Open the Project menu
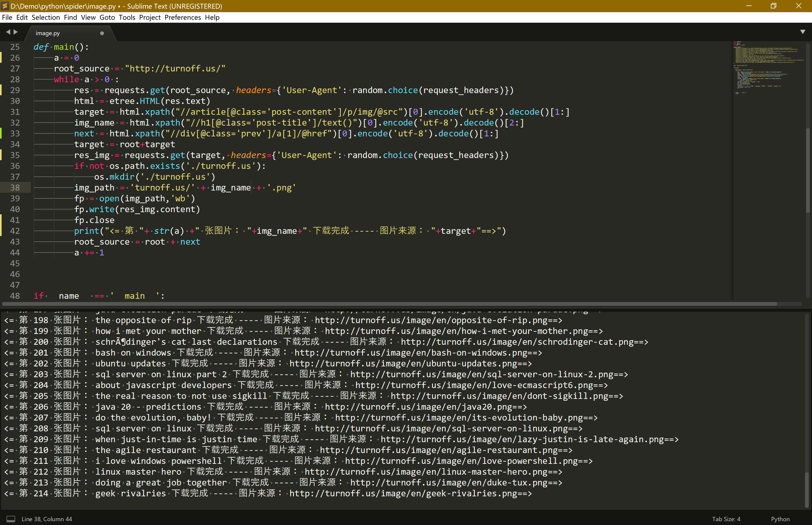Screen dimensions: 812x525 (x=150, y=17)
